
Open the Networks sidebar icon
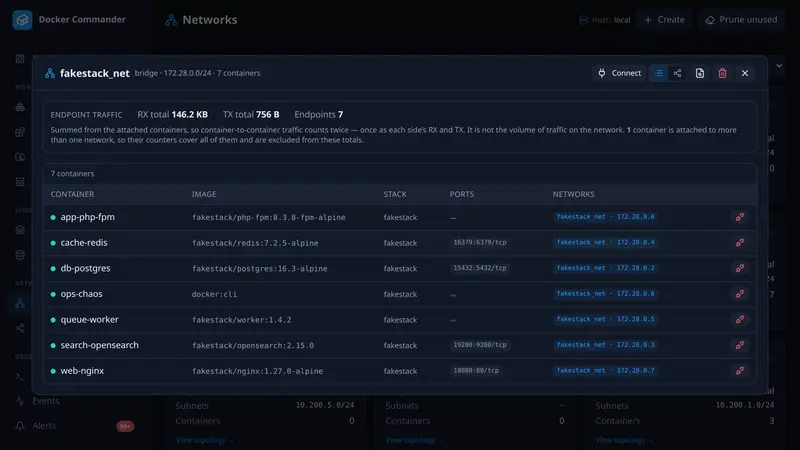tap(20, 304)
